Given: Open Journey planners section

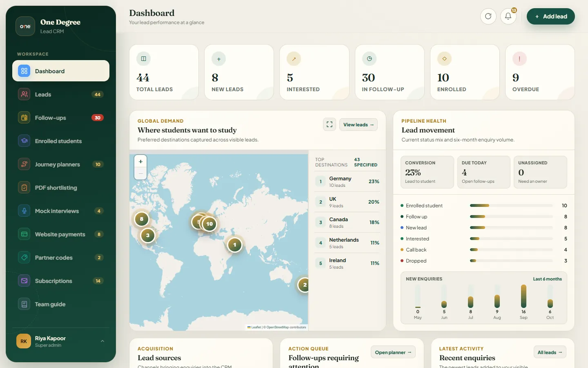Looking at the screenshot, I should 61,164.
